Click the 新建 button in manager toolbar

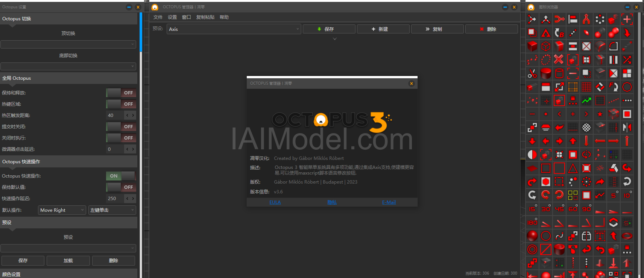(x=383, y=29)
